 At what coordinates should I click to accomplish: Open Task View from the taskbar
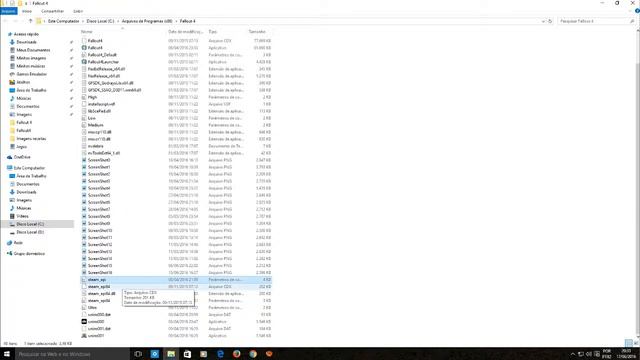[x=138, y=354]
